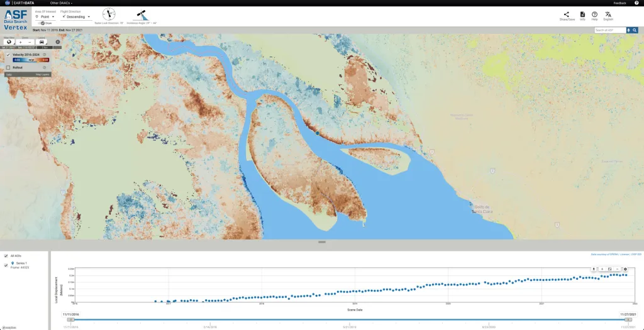The height and width of the screenshot is (330, 644).
Task: Click the blue point marker on the map
Action: point(317,133)
